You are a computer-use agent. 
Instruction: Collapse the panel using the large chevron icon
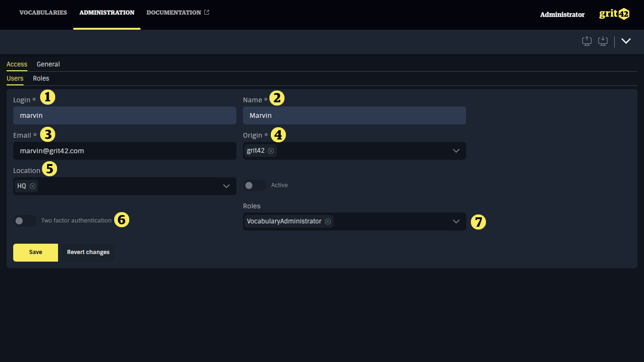(x=626, y=41)
